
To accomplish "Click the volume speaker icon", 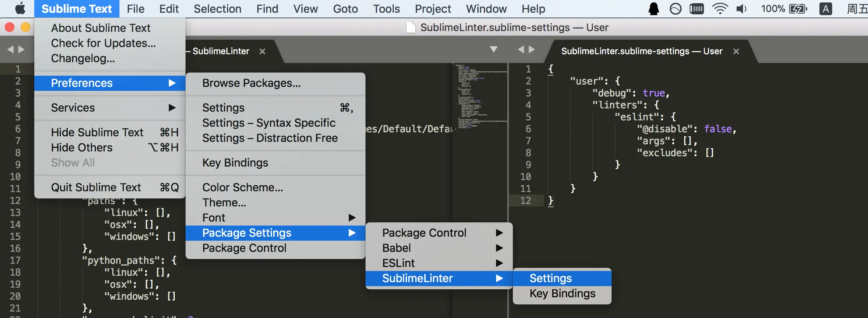I will point(741,9).
